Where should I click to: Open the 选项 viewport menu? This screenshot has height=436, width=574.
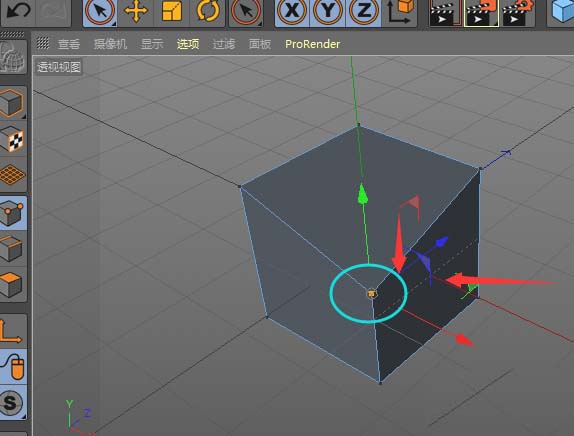point(188,44)
